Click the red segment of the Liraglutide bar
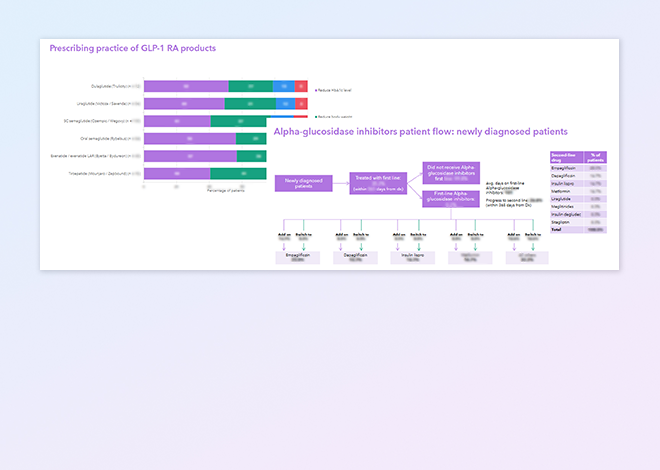This screenshot has height=470, width=660. 301,104
